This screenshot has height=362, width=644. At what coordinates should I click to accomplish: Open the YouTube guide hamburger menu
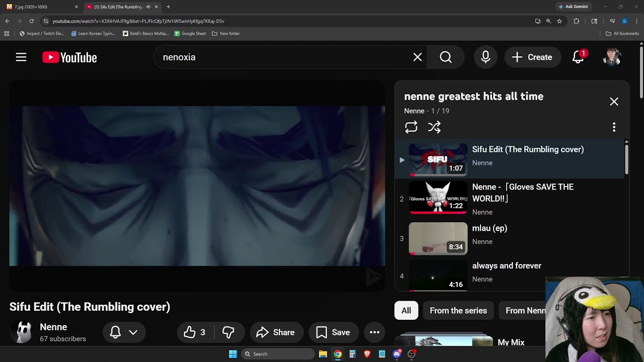[x=21, y=57]
